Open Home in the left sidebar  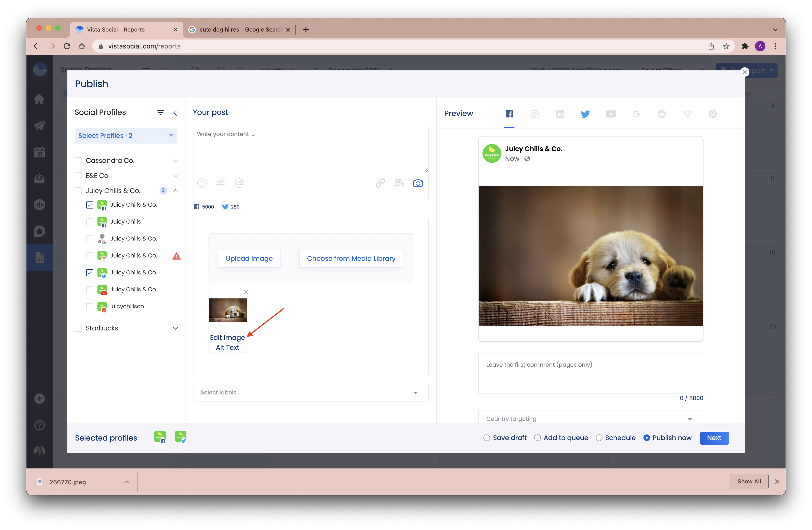(39, 99)
